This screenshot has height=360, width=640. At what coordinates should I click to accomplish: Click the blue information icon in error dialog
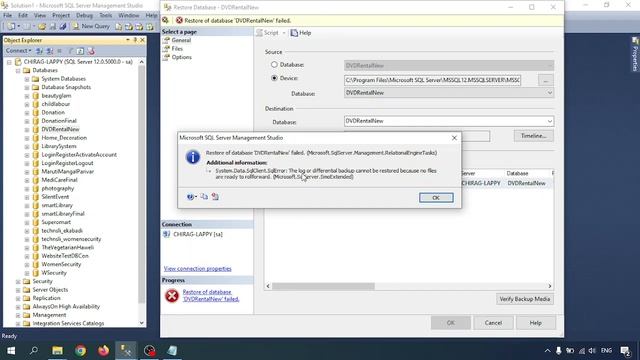(193, 157)
